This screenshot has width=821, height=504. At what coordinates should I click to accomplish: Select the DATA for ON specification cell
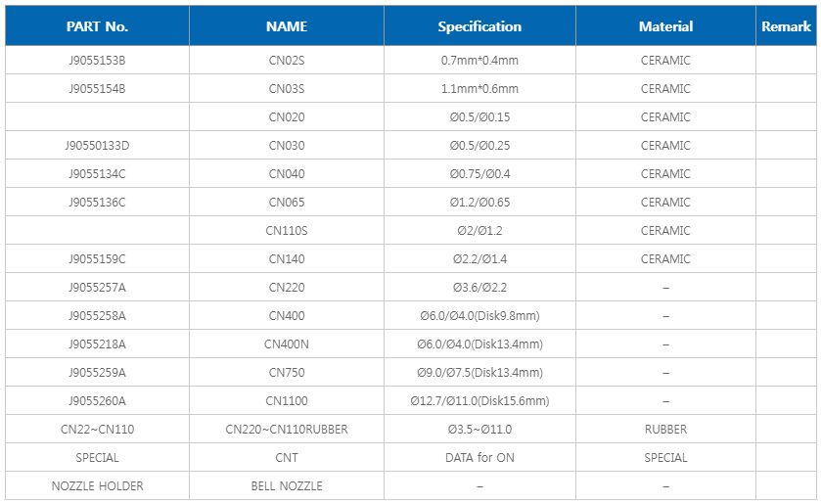pos(479,458)
